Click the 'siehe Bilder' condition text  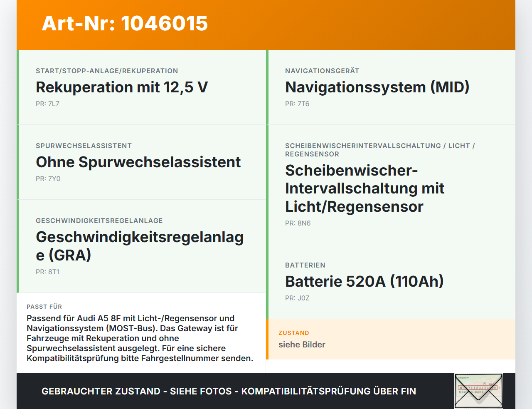(302, 345)
